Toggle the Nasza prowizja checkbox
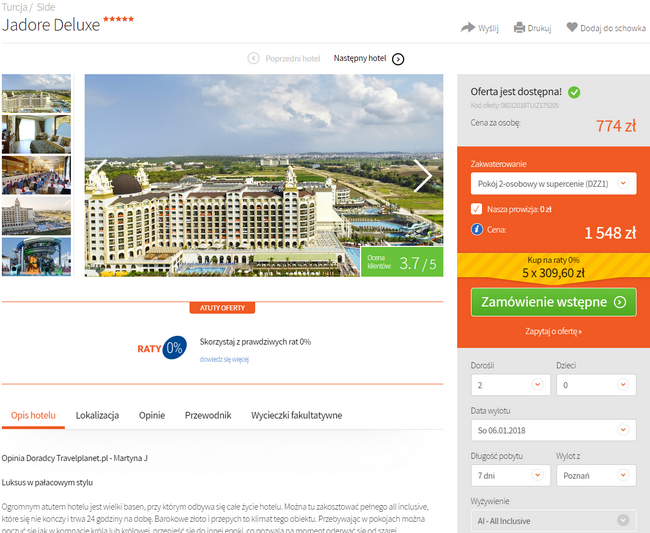 click(x=476, y=209)
